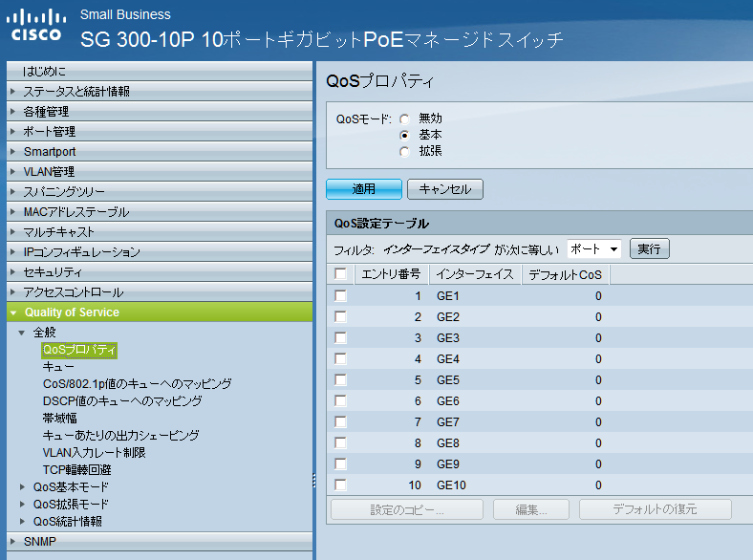Expand the スパニングツリー menu arrow
Screen dimensions: 753x560
coord(13,191)
